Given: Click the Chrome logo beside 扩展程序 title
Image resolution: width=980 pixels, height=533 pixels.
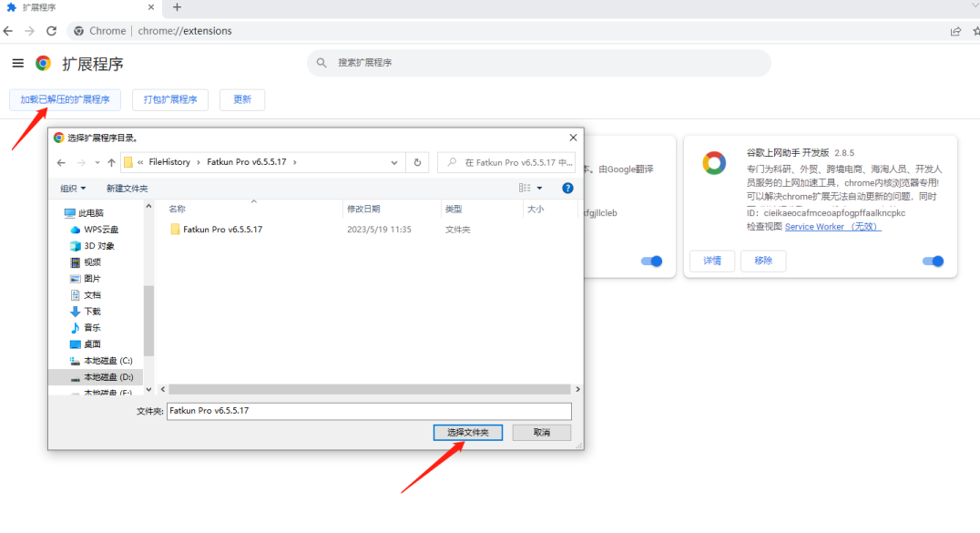Looking at the screenshot, I should [x=43, y=63].
